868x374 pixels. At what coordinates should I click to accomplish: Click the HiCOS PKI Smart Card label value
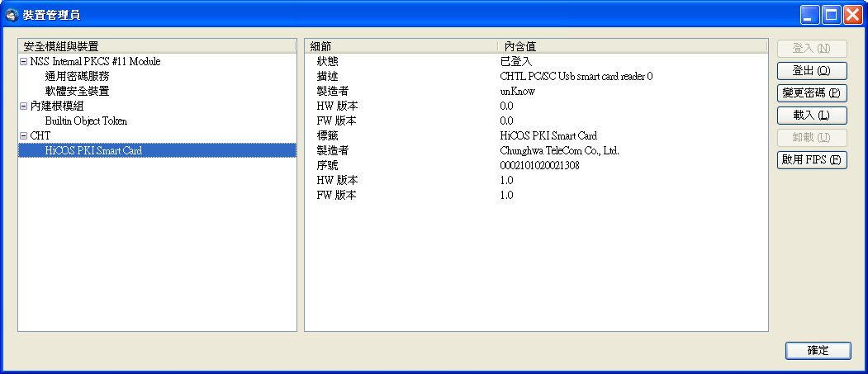pyautogui.click(x=548, y=135)
